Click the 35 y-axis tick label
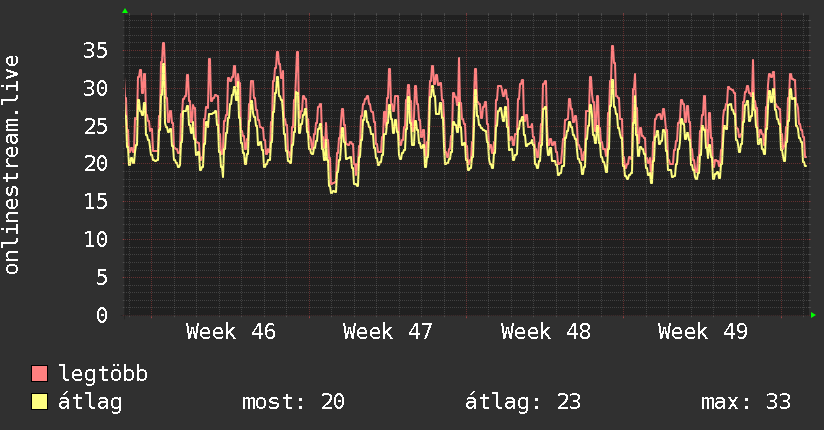Image resolution: width=824 pixels, height=430 pixels. coord(96,50)
